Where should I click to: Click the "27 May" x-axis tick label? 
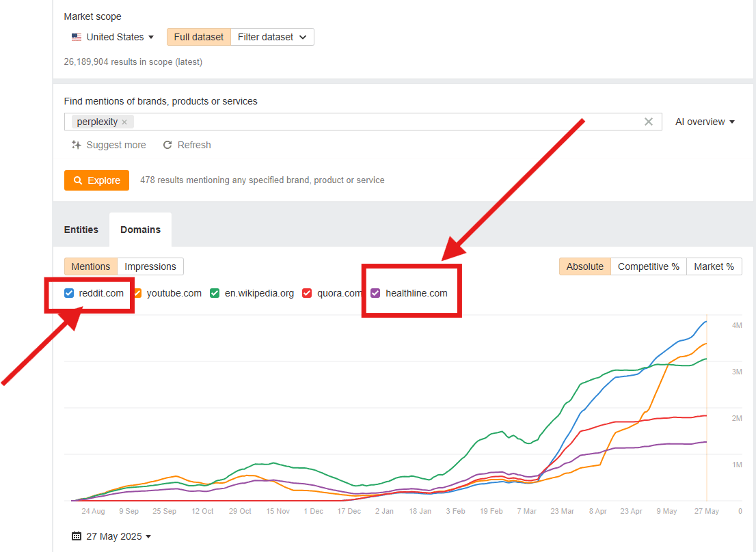point(706,511)
